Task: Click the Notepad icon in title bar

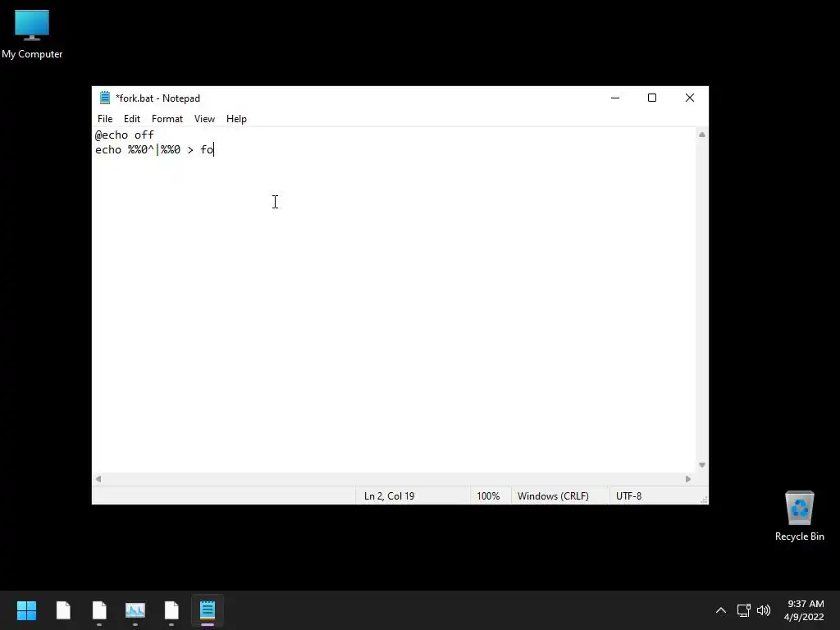Action: pos(105,98)
